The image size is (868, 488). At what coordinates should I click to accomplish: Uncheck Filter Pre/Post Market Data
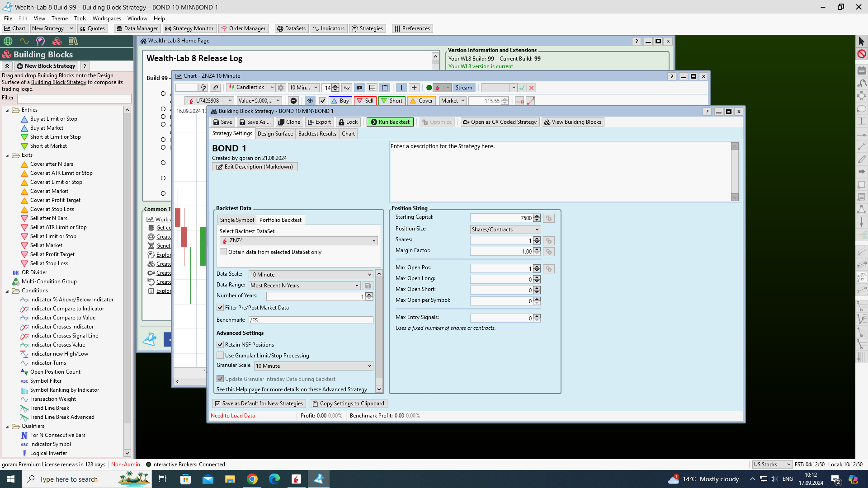click(x=220, y=308)
